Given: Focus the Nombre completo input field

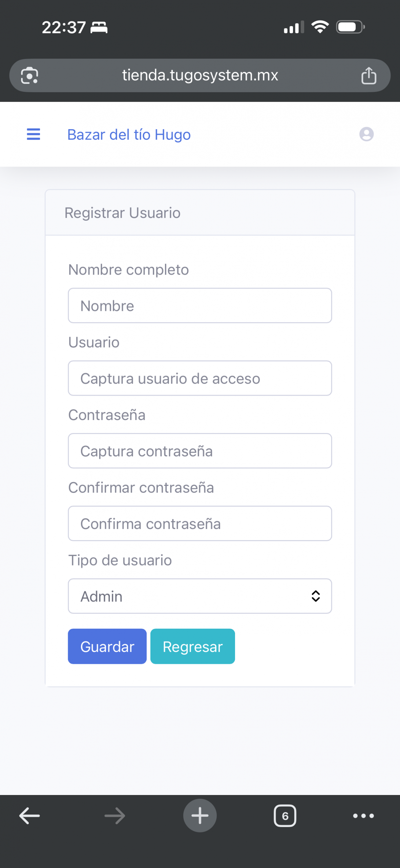Looking at the screenshot, I should [200, 305].
